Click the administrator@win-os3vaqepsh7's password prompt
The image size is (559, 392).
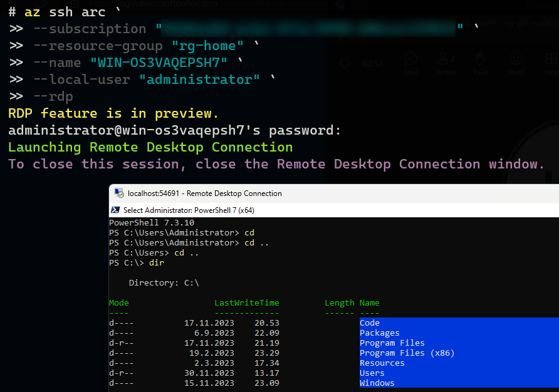[174, 130]
